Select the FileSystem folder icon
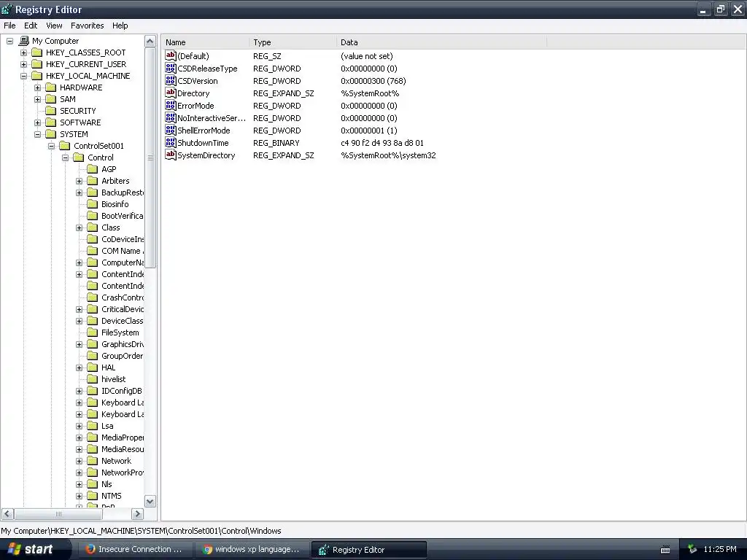The height and width of the screenshot is (560, 747). 93,332
